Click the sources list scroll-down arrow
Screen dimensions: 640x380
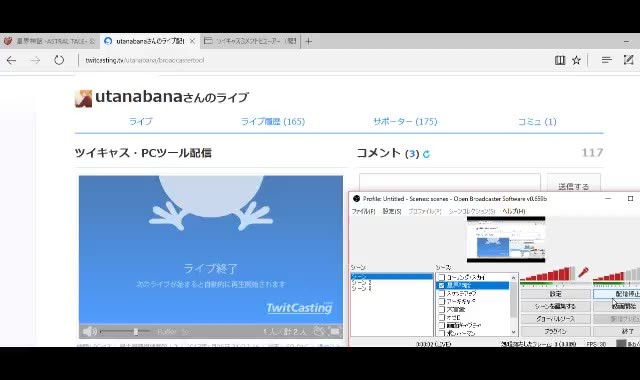[513, 332]
